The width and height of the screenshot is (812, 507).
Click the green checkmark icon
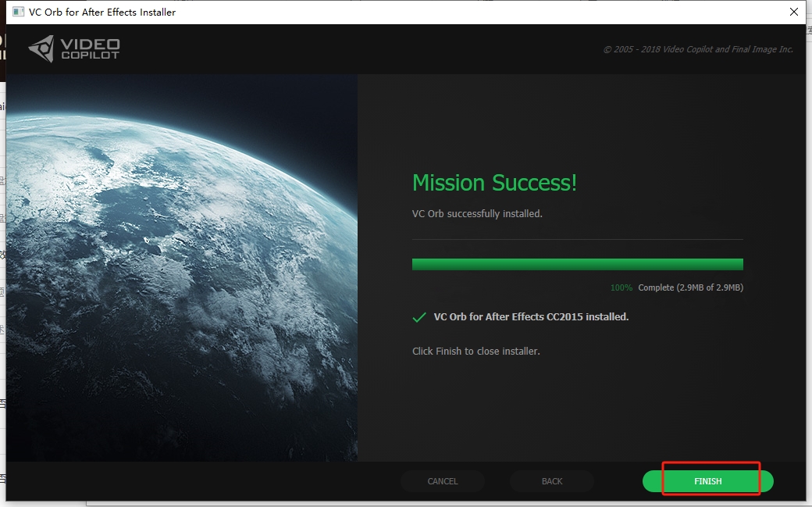coord(419,317)
